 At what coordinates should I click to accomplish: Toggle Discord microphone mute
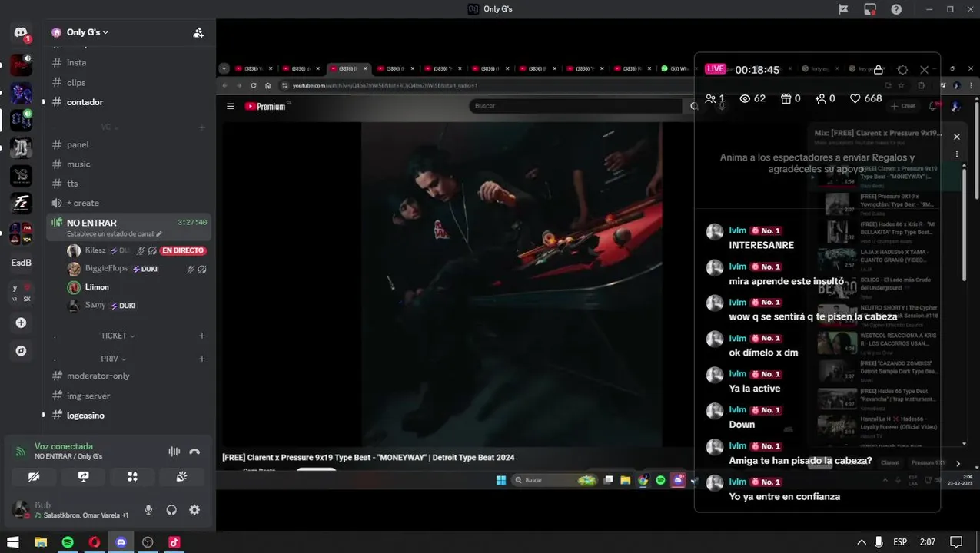click(148, 510)
